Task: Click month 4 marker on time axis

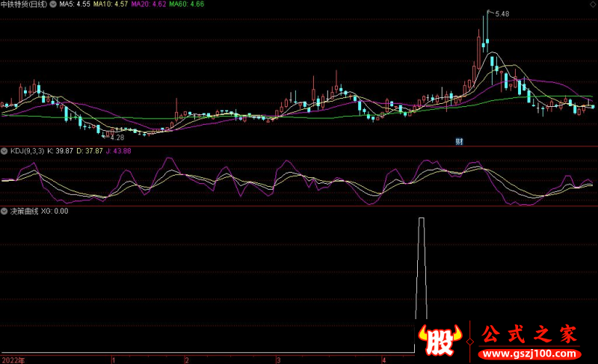Action: click(x=384, y=360)
